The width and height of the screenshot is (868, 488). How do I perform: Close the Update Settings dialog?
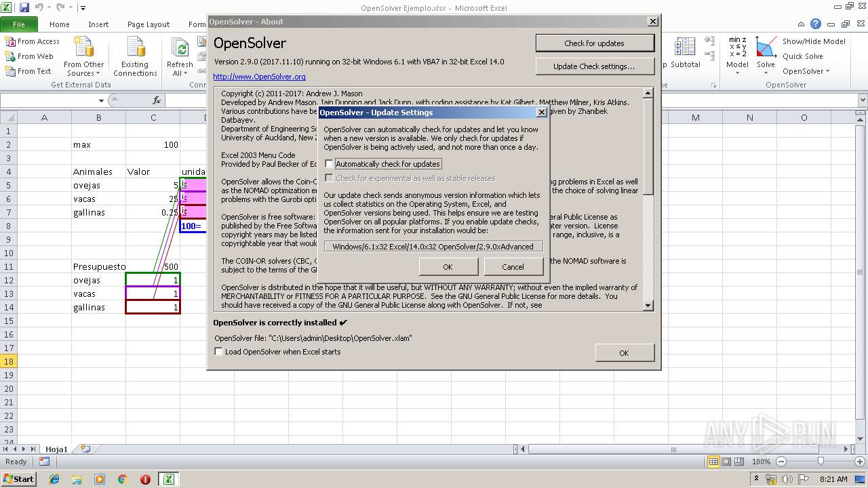pos(541,113)
